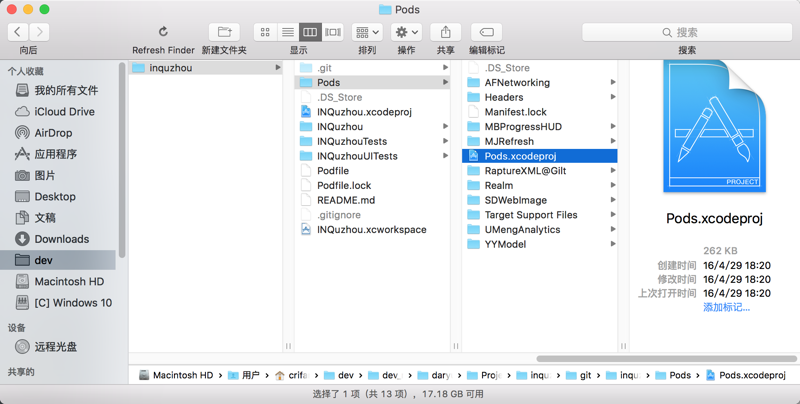This screenshot has height=404, width=800.
Task: Click 用户 in path bar
Action: (x=244, y=375)
